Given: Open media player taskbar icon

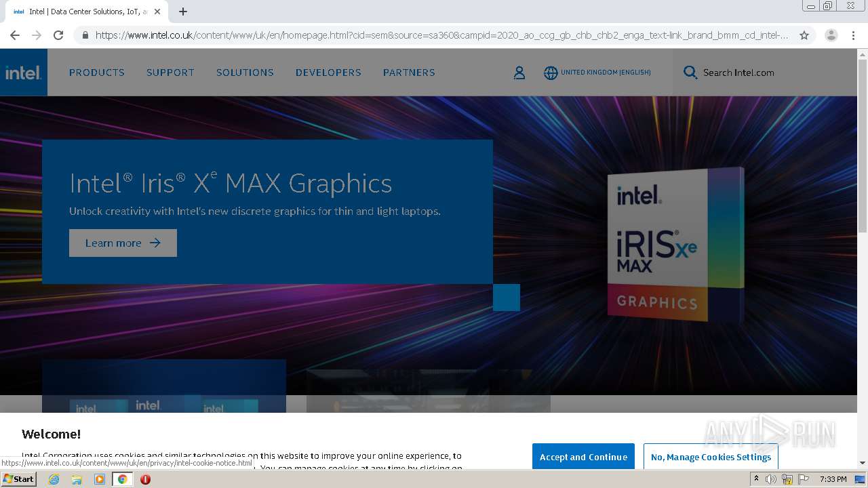Looking at the screenshot, I should pos(100,479).
